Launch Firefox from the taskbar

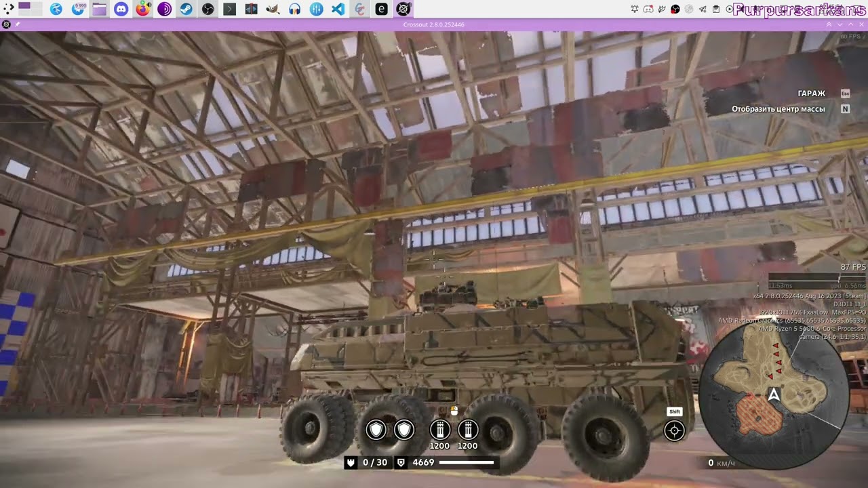pyautogui.click(x=142, y=9)
